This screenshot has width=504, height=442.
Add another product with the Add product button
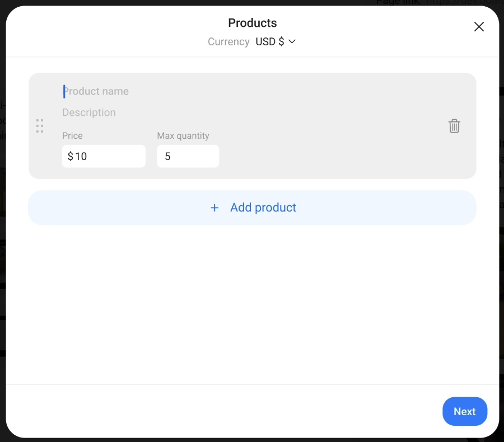tap(252, 208)
